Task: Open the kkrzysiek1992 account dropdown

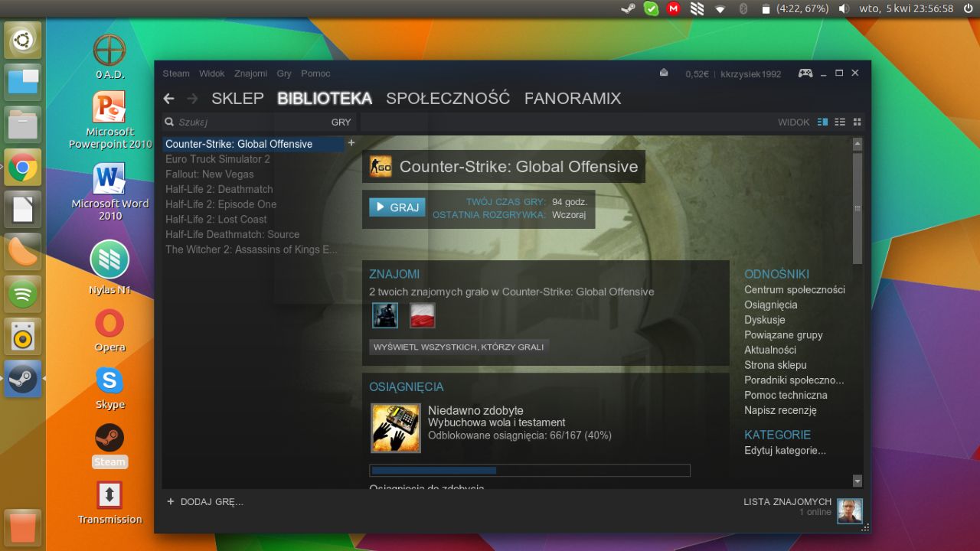Action: point(751,74)
